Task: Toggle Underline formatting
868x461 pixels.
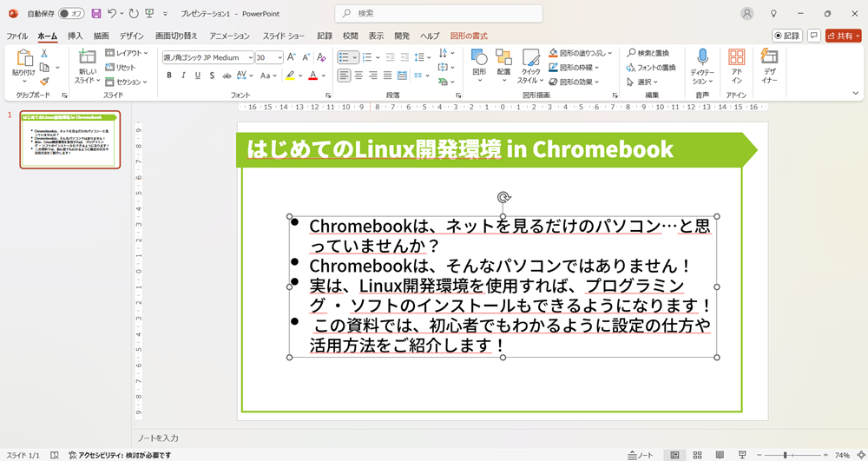Action: coord(198,76)
